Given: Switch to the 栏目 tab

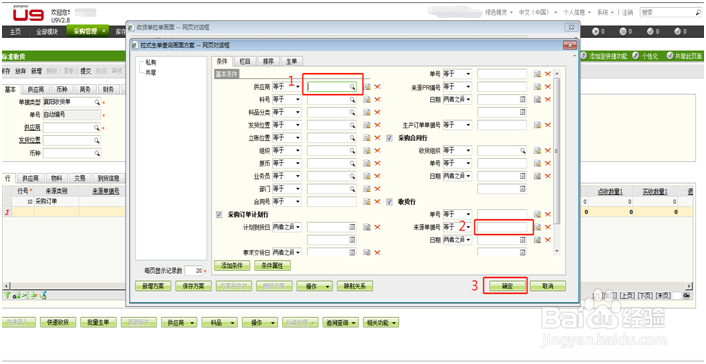Looking at the screenshot, I should (x=245, y=61).
